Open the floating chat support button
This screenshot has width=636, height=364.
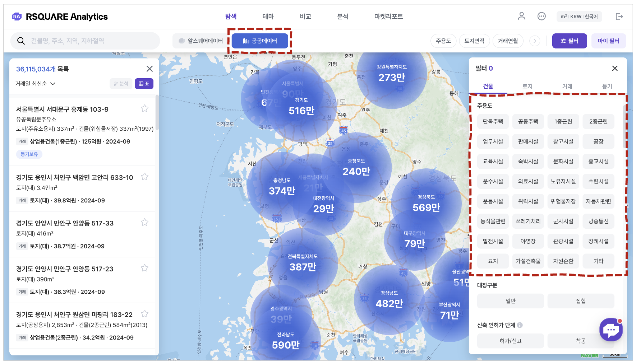tap(611, 330)
